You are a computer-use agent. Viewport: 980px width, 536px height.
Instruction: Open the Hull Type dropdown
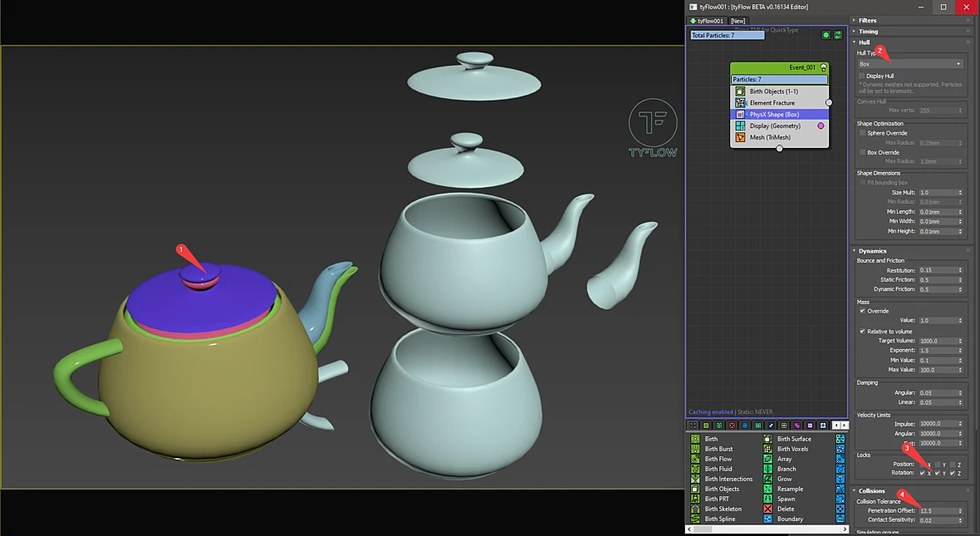(909, 64)
